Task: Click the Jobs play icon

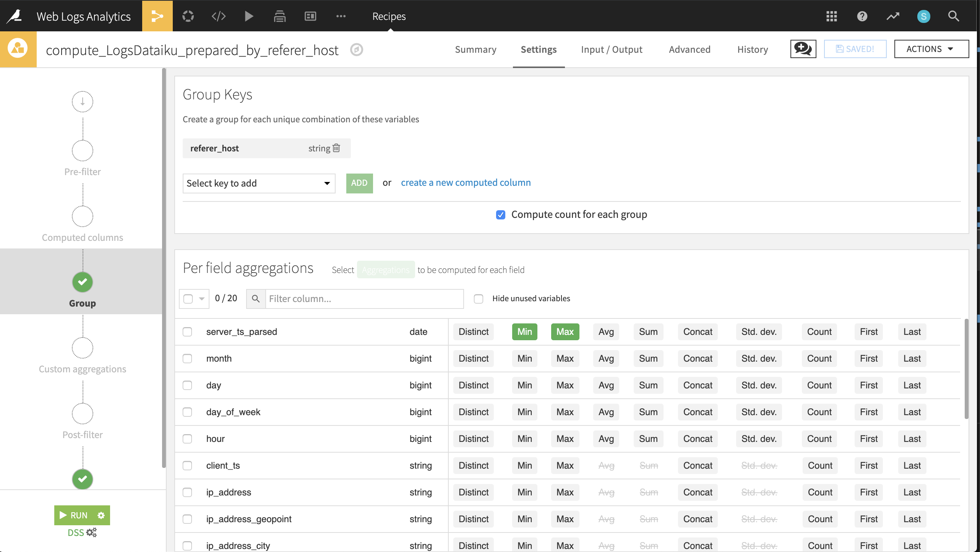Action: (249, 16)
